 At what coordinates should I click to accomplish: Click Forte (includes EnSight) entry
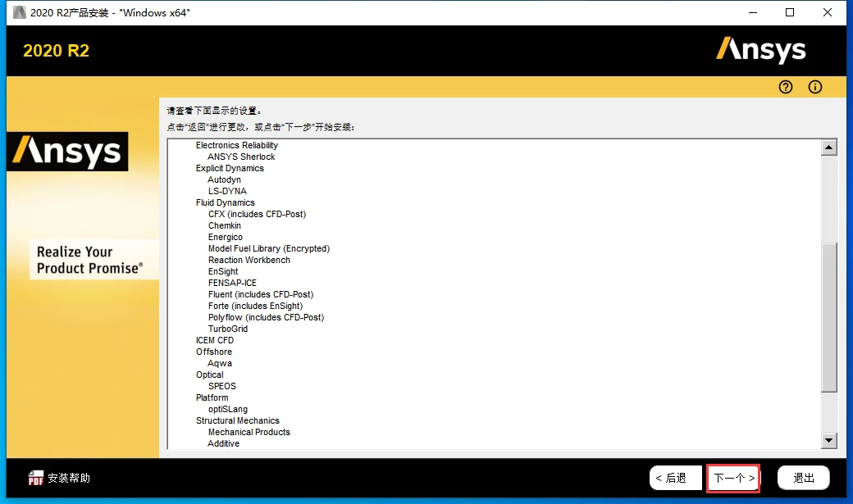tap(255, 306)
